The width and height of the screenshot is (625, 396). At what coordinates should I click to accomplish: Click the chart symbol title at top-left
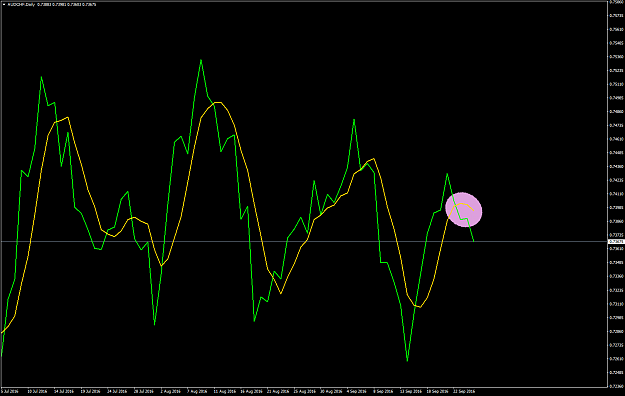(x=52, y=4)
